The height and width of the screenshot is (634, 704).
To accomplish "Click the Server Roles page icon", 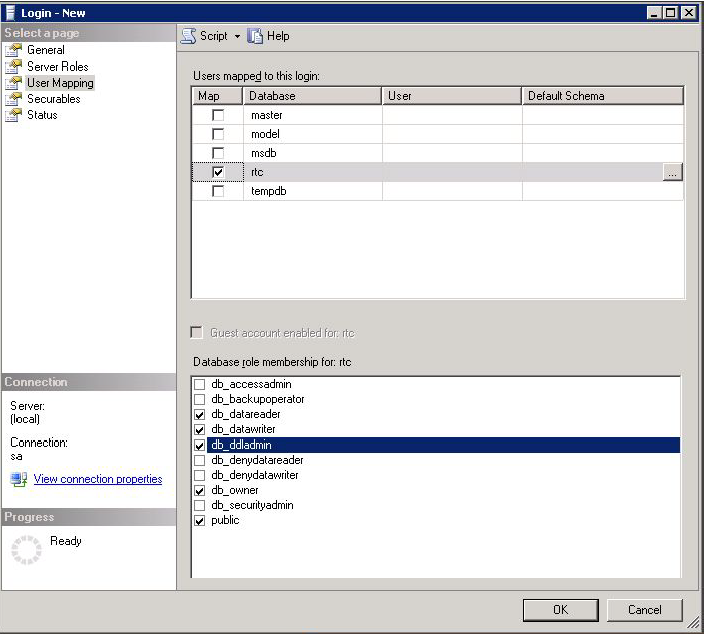I will click(14, 66).
